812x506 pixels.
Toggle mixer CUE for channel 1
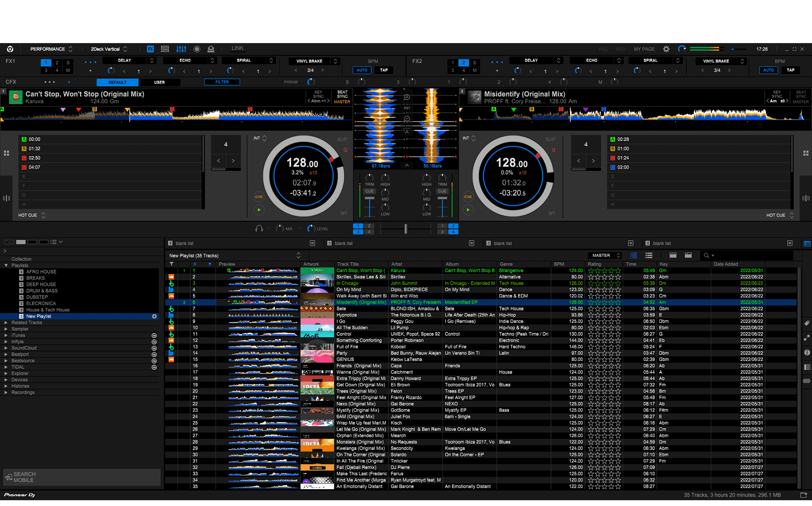[369, 191]
